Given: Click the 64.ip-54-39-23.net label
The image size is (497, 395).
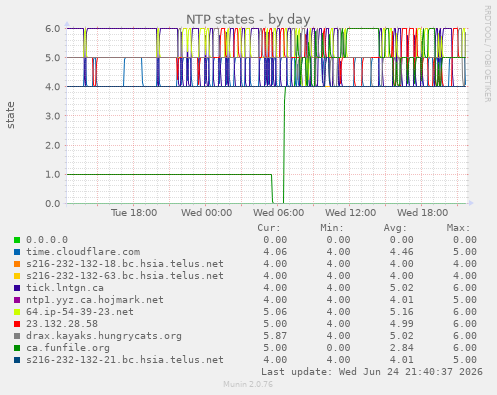Looking at the screenshot, I should [x=80, y=312].
